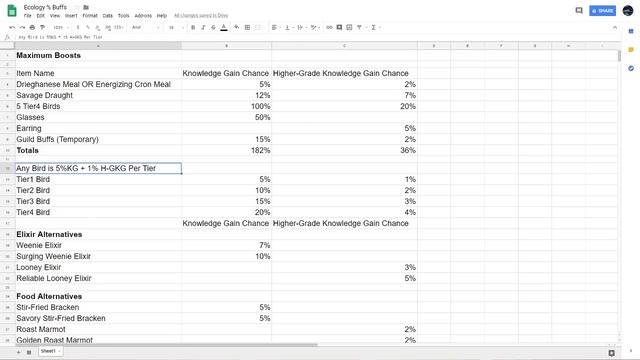Undo the last action
The height and width of the screenshot is (360, 640).
(12, 27)
